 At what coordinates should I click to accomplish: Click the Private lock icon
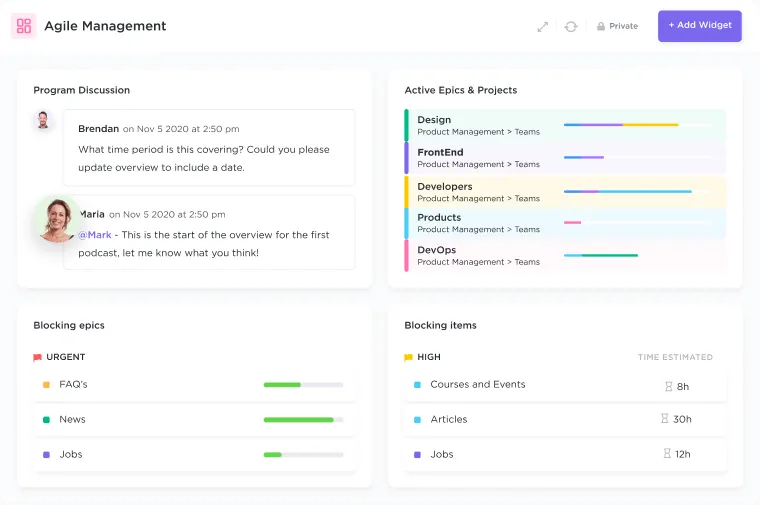(601, 26)
